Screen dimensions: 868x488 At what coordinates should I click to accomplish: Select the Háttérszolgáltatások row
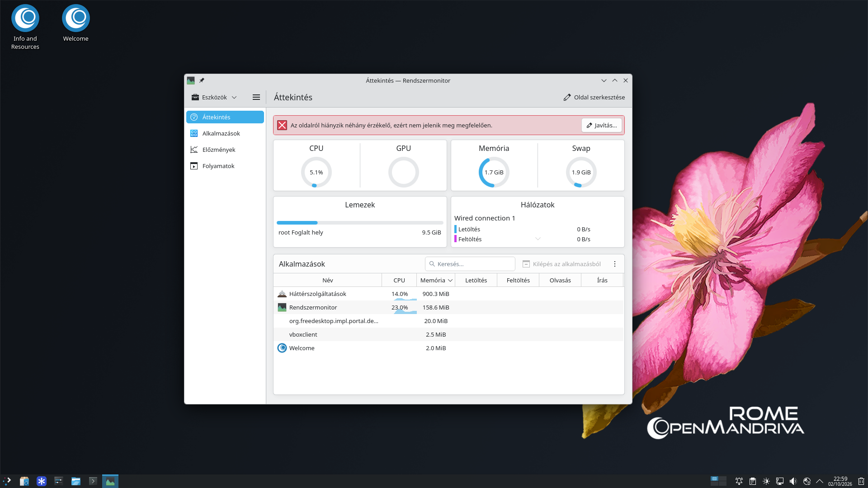[448, 294]
